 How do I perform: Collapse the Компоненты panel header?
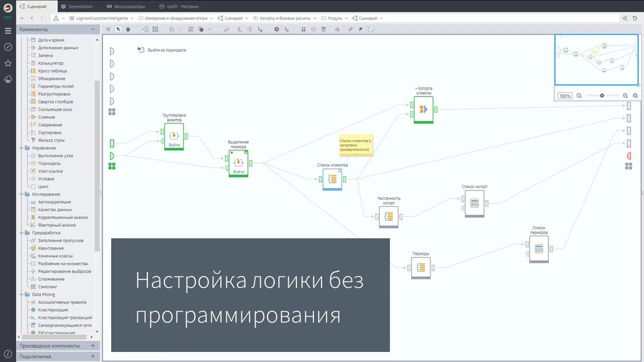click(x=94, y=29)
